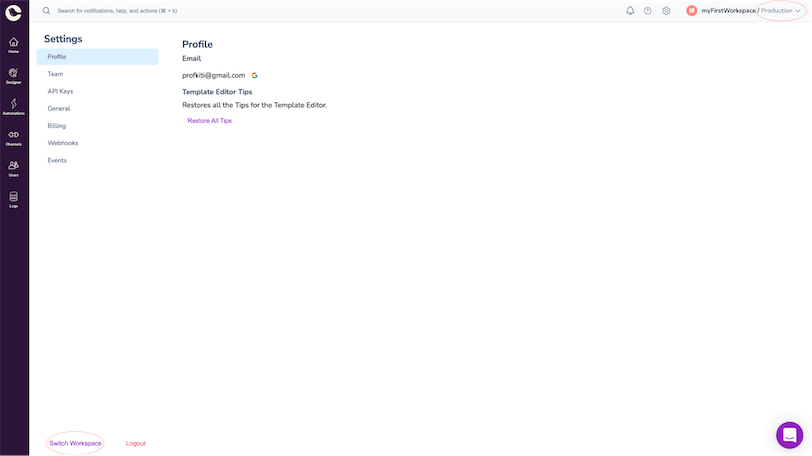
Task: Click the Email label
Action: click(x=192, y=58)
